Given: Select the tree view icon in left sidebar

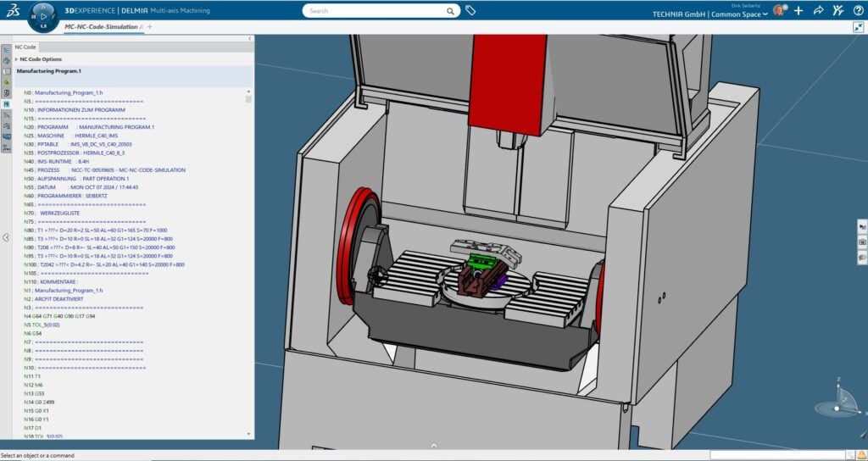Looking at the screenshot, I should coord(7,50).
